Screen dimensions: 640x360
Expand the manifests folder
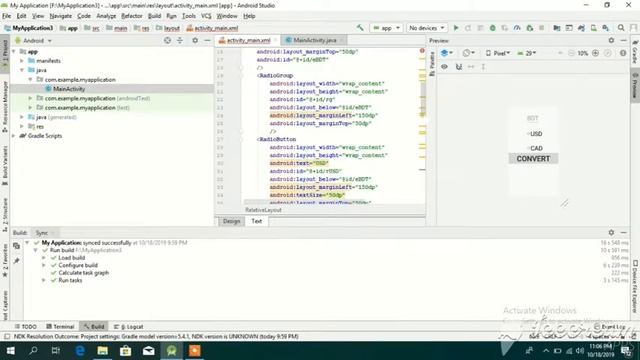point(22,61)
